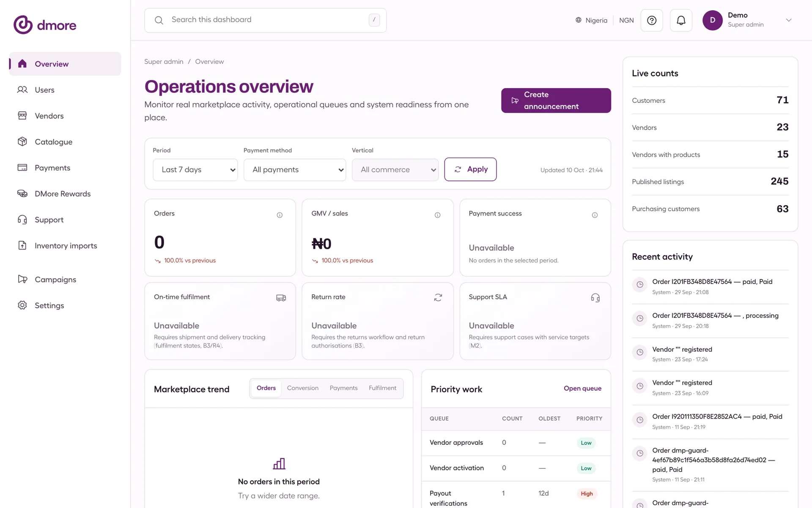This screenshot has width=812, height=508.
Task: Click the Campaigns flag icon
Action: pyautogui.click(x=22, y=279)
